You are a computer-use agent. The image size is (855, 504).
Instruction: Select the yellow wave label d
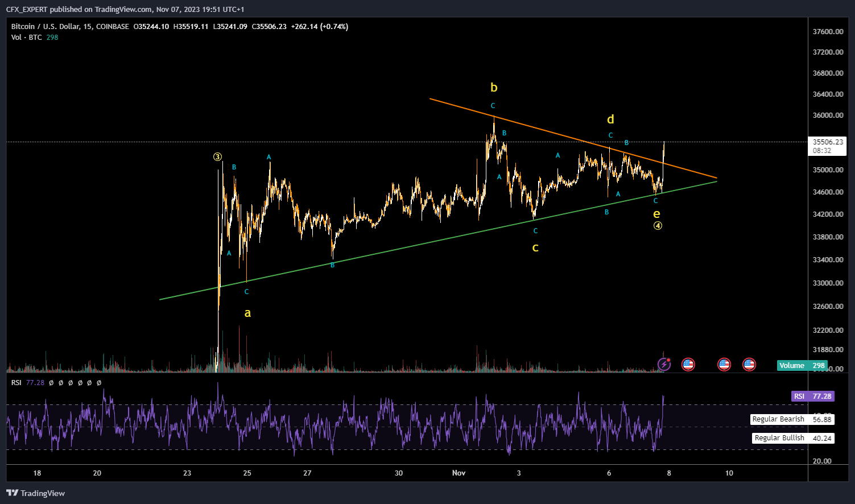(610, 119)
